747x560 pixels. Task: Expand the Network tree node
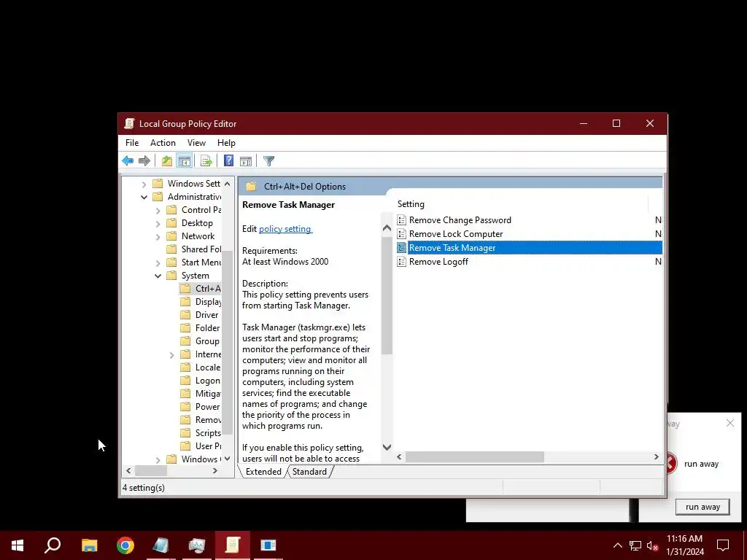tap(158, 237)
